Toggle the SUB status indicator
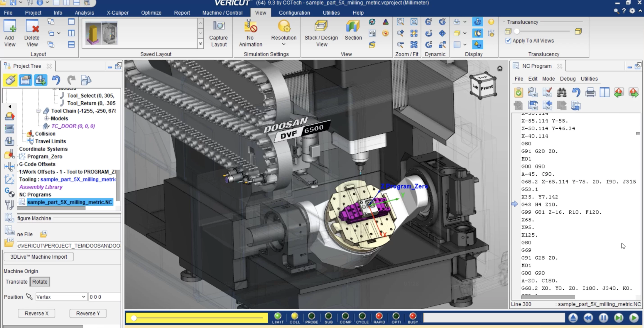644x328 pixels. coord(329,318)
